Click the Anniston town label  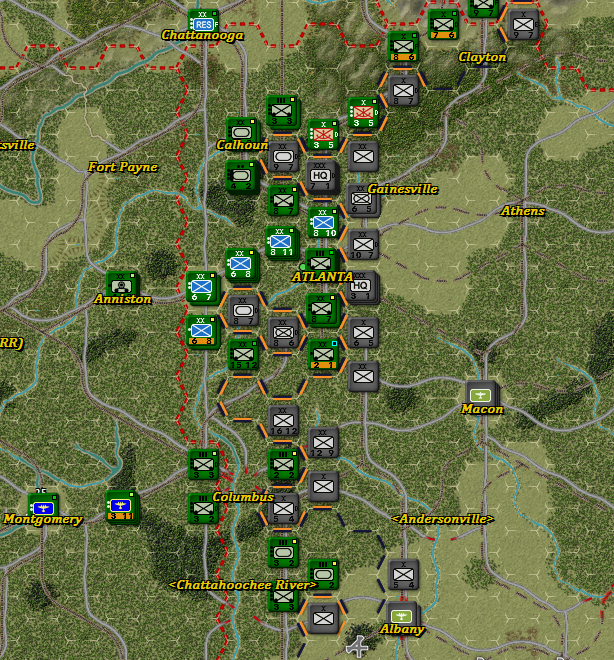pyautogui.click(x=123, y=299)
